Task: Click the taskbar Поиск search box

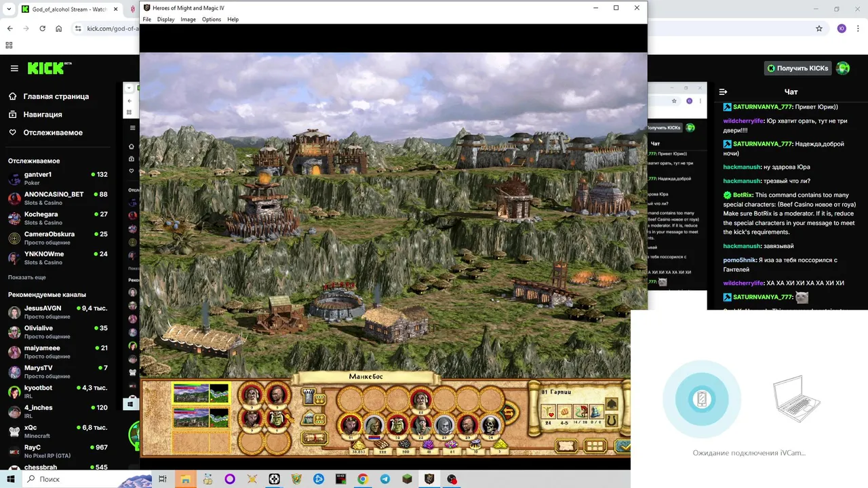Action: [87, 479]
